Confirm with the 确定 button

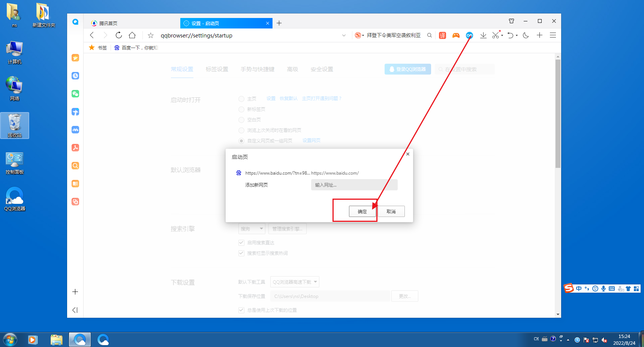(362, 211)
